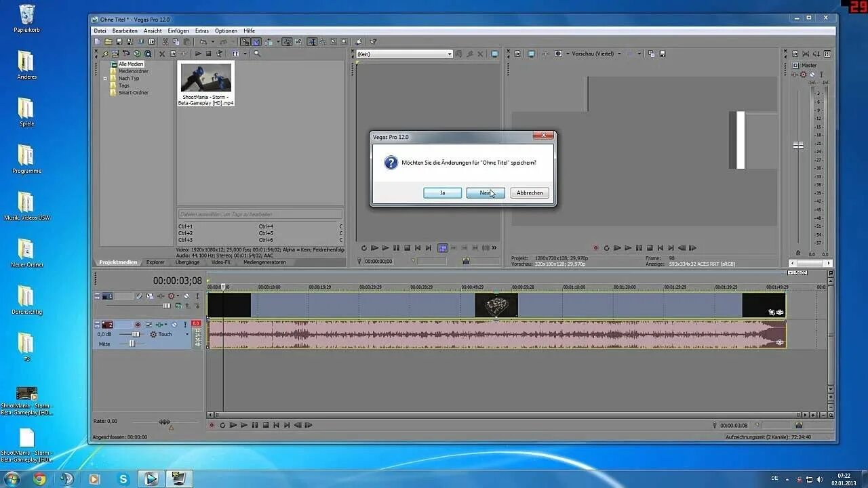Click the search magnifier in Projektmedien toolbar

click(257, 54)
